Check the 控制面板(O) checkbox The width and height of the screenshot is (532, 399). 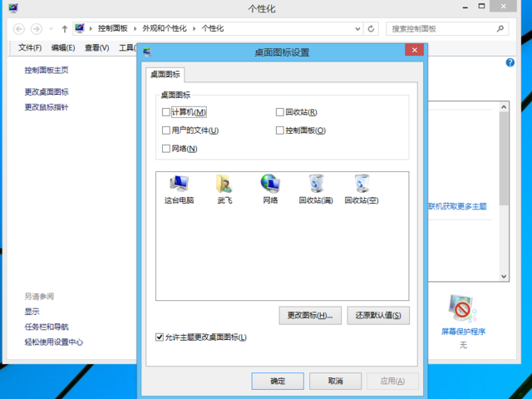280,131
